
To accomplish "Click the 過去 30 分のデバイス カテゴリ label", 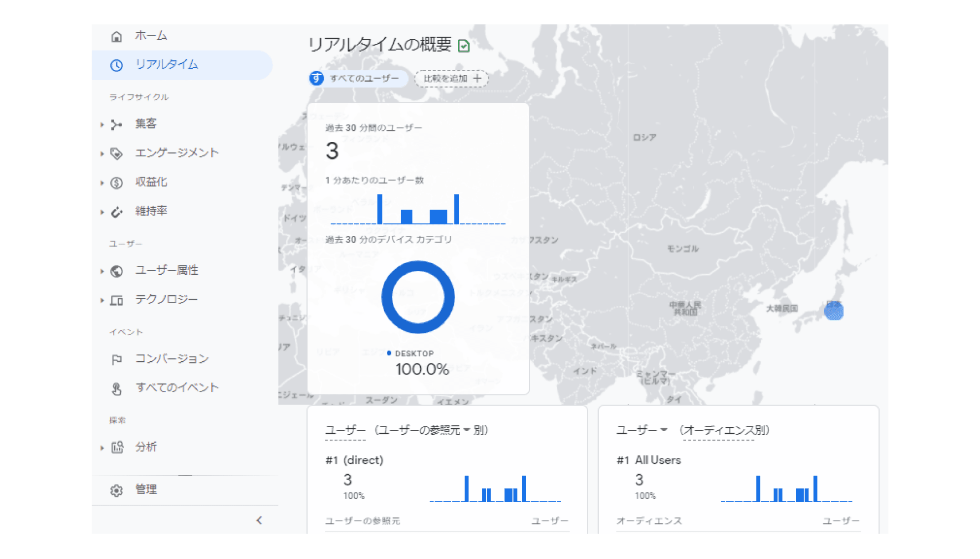I will [x=389, y=239].
